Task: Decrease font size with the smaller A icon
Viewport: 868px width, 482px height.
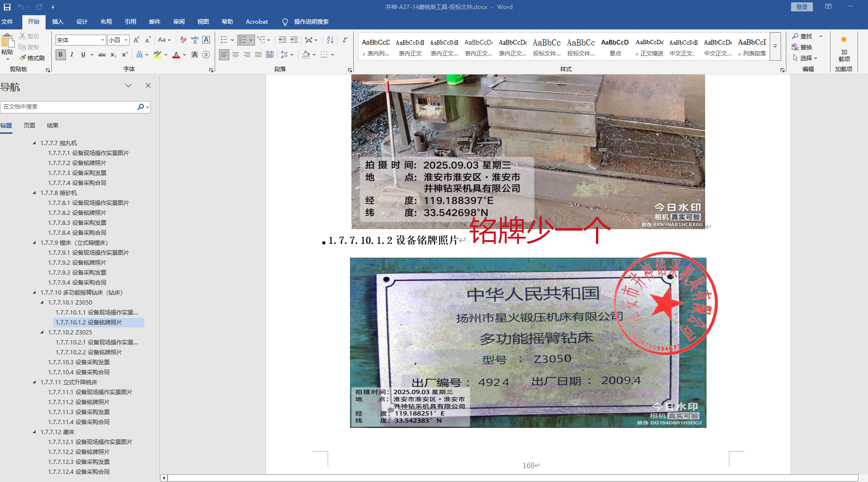Action: (148, 40)
